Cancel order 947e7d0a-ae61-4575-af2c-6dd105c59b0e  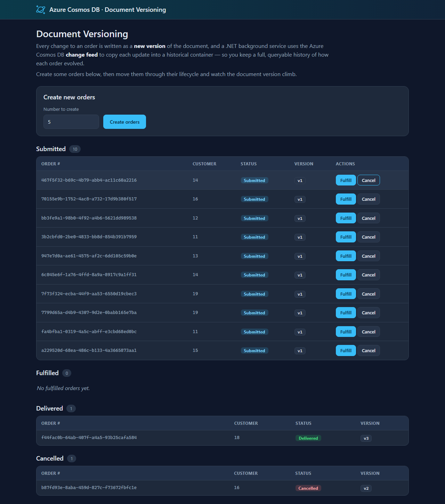[x=369, y=256]
